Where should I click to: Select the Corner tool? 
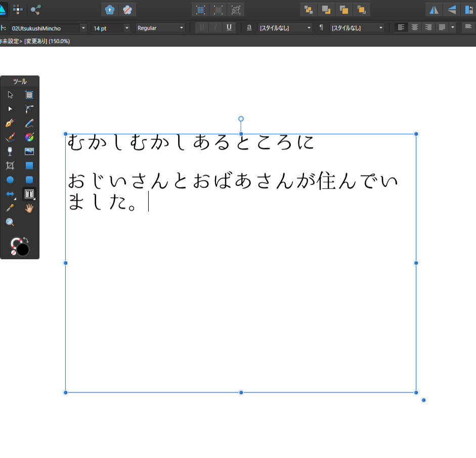pyautogui.click(x=29, y=109)
